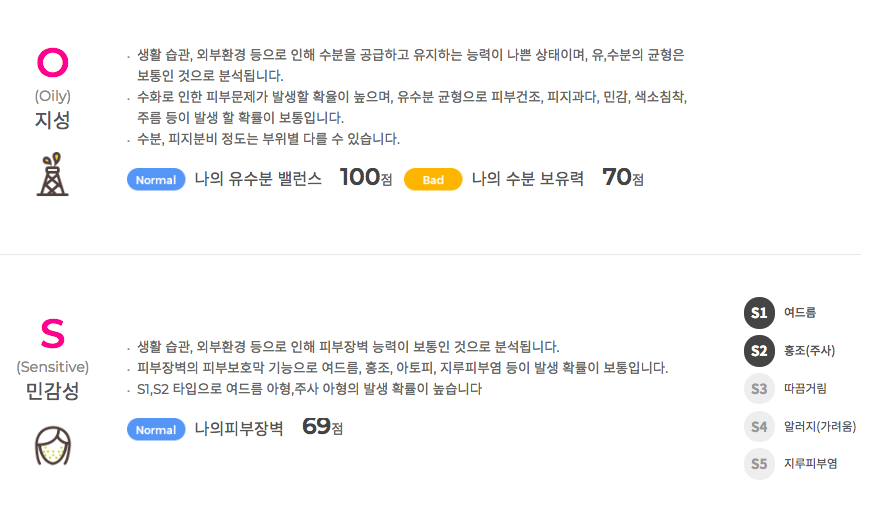Click the 100점 oil-water balance score
The width and height of the screenshot is (884, 510).
click(x=366, y=178)
